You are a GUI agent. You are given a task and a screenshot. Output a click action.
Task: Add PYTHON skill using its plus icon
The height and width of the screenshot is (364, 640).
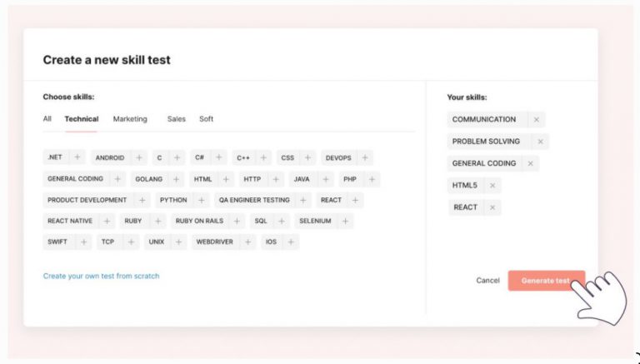[x=201, y=201]
